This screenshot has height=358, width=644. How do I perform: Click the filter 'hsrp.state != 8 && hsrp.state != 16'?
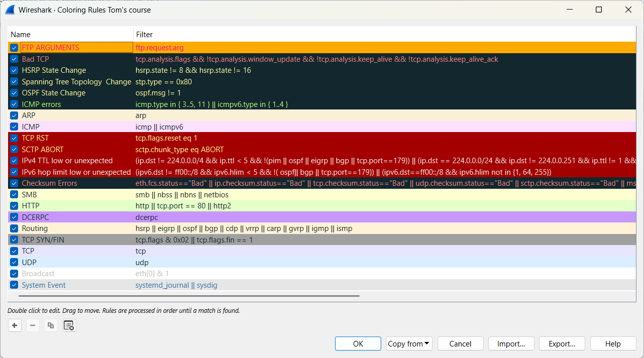193,70
